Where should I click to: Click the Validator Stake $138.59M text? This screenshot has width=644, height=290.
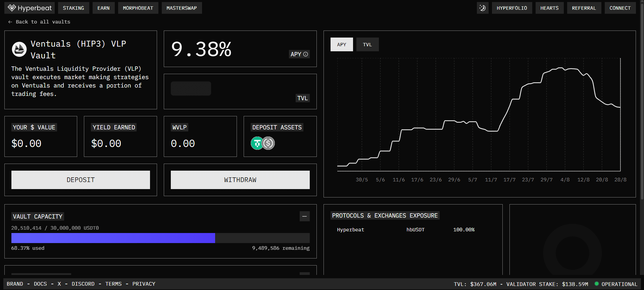tap(547, 284)
